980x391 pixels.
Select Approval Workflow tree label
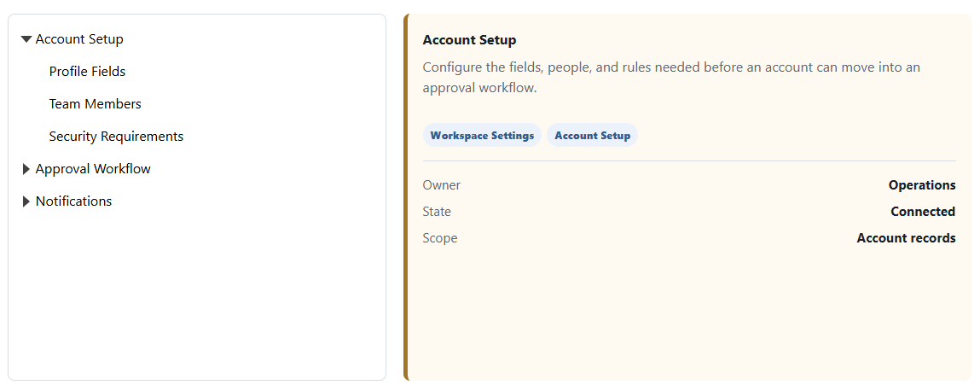pos(93,169)
